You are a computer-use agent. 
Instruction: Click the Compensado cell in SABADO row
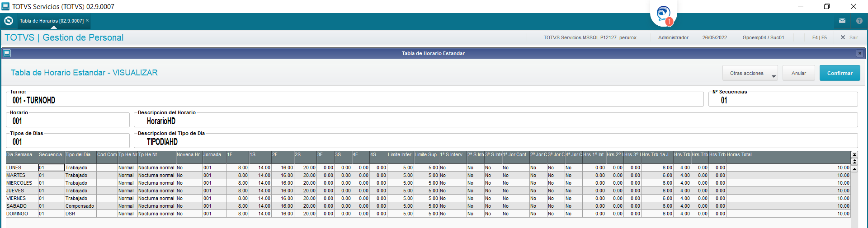point(80,206)
